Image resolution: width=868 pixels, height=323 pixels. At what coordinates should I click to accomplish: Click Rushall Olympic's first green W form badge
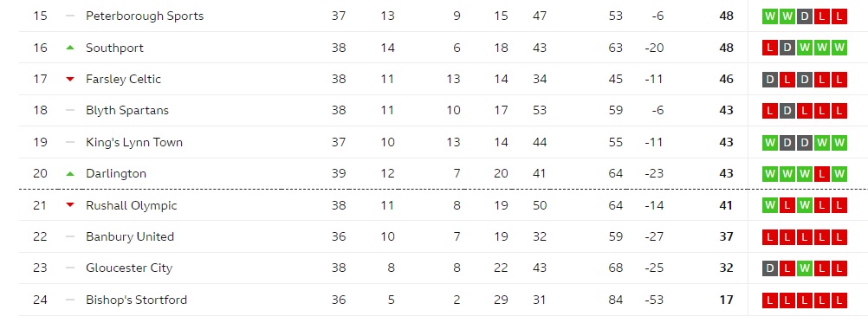click(x=769, y=205)
